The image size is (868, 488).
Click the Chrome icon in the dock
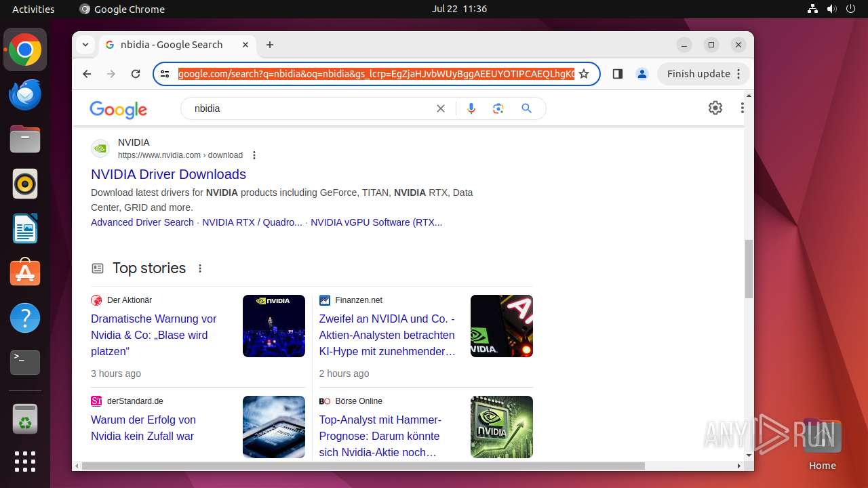coord(25,49)
